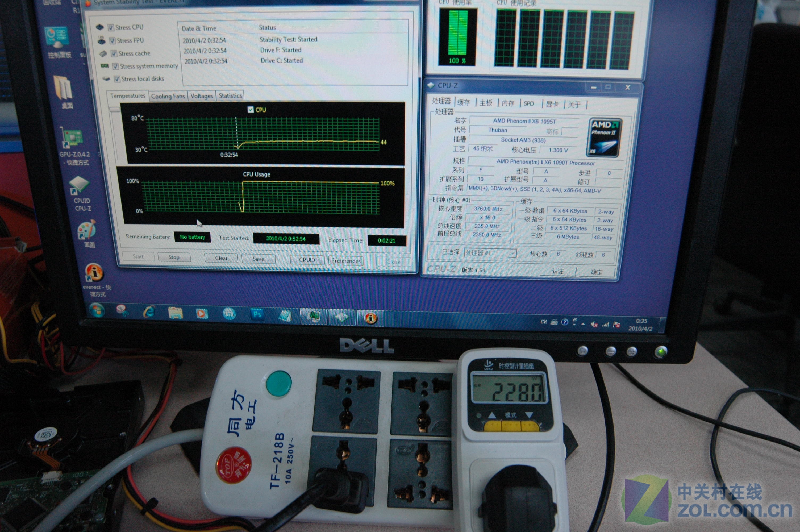Uncheck the Stress system memory checkbox

pyautogui.click(x=116, y=66)
